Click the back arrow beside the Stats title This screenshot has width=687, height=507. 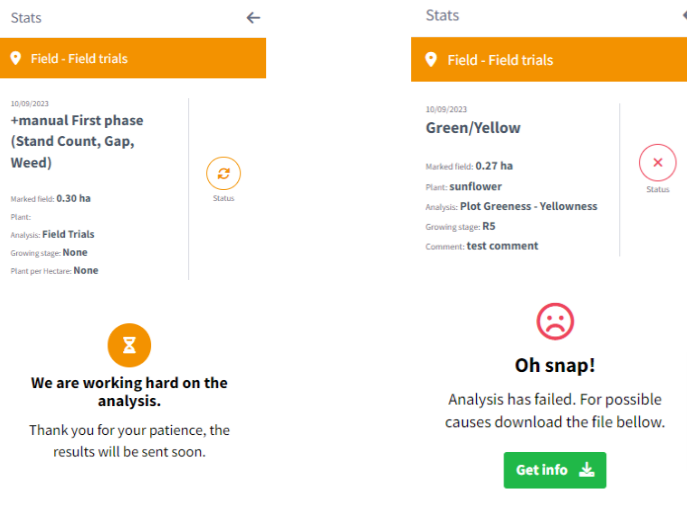(x=253, y=17)
